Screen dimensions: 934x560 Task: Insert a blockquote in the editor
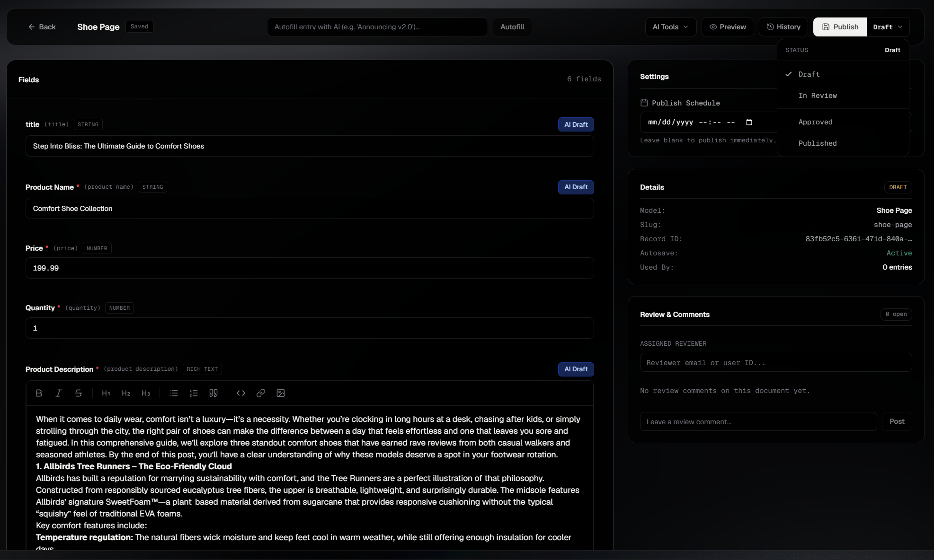point(213,393)
